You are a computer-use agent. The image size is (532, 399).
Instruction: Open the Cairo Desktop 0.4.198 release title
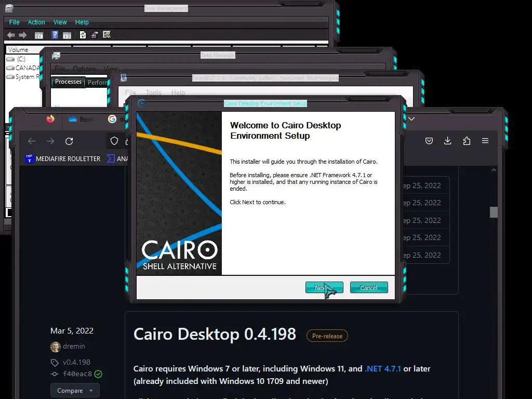tap(215, 334)
